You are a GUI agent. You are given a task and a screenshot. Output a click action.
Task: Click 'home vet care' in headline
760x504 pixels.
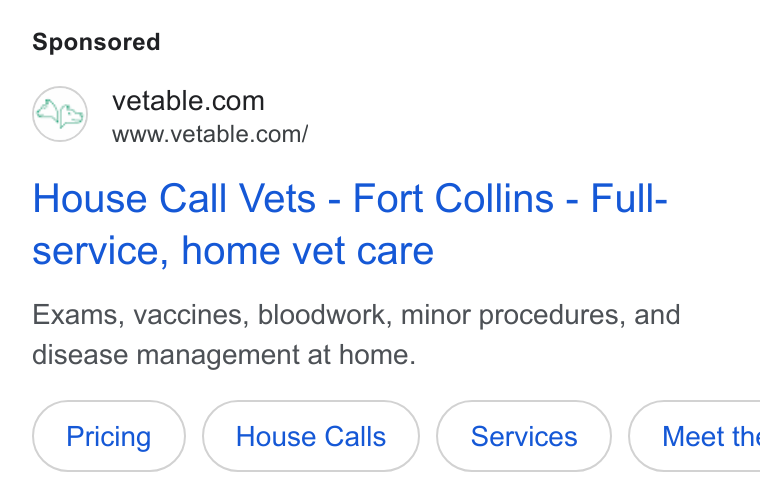point(307,251)
